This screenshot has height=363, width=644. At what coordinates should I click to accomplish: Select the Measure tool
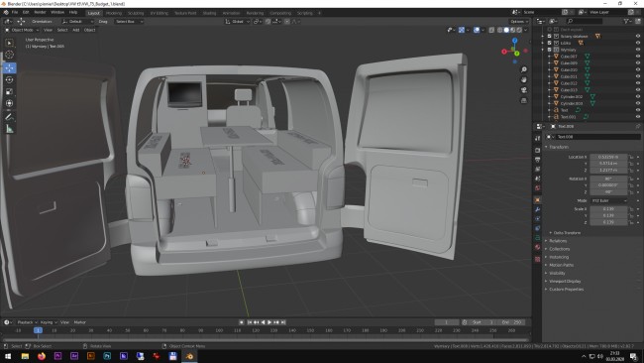[x=10, y=129]
